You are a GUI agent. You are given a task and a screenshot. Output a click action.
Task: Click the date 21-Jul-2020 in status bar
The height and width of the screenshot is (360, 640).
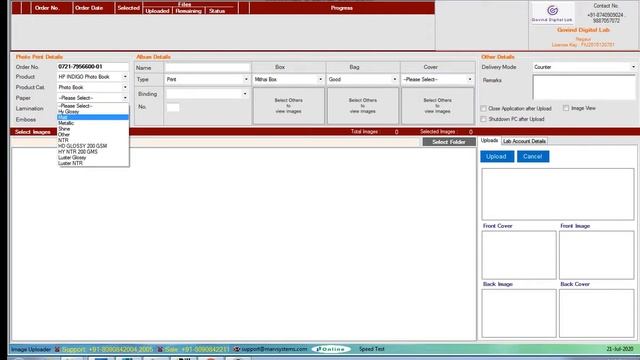(x=620, y=349)
